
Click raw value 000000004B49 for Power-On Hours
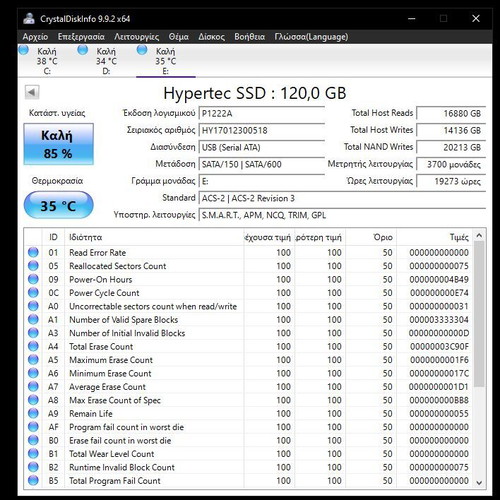click(x=439, y=279)
